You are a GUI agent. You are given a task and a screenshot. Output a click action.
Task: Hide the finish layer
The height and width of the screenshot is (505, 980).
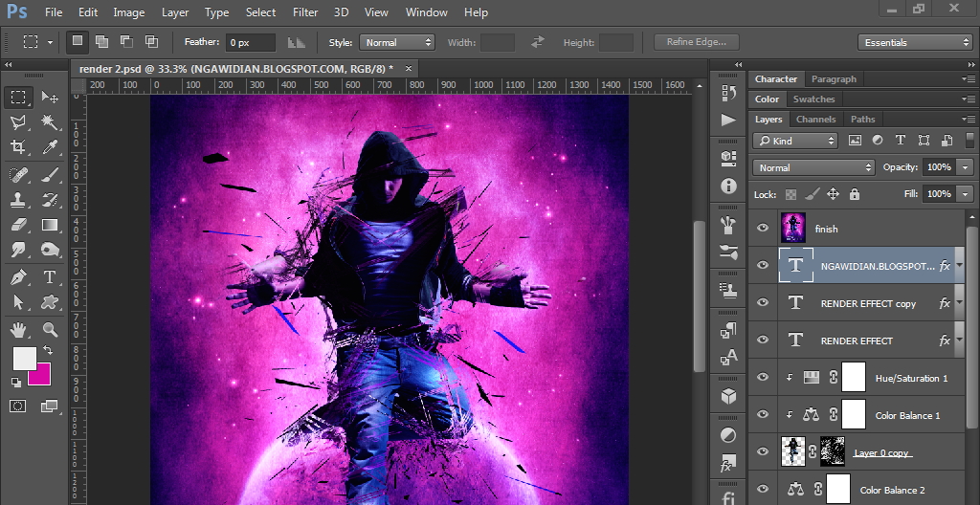763,229
